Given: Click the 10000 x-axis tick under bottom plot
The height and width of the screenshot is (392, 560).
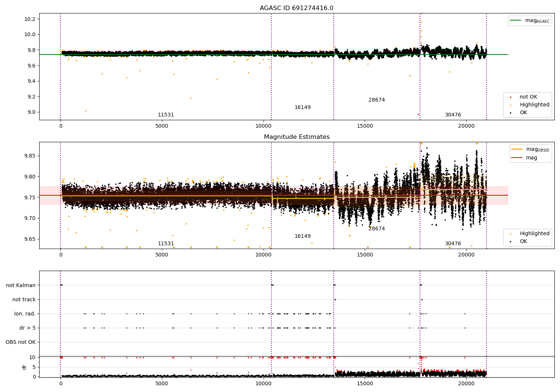Looking at the screenshot, I should pyautogui.click(x=263, y=384).
